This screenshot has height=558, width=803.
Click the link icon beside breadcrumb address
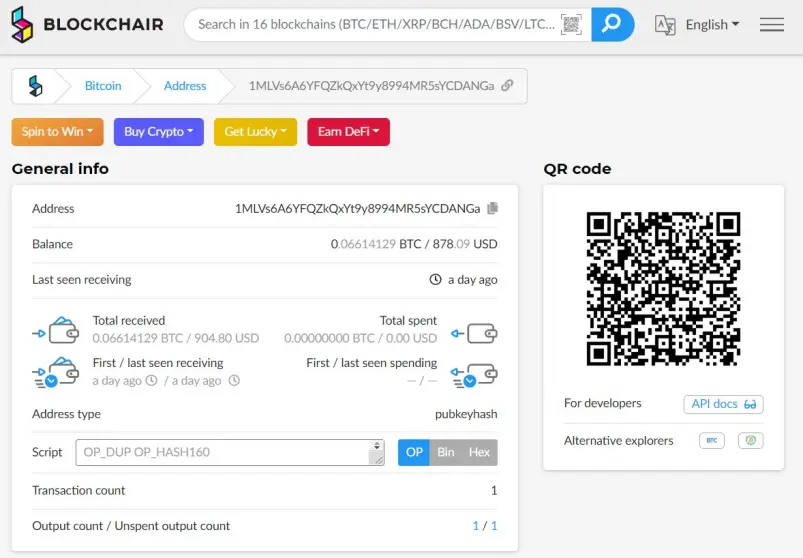pyautogui.click(x=507, y=85)
